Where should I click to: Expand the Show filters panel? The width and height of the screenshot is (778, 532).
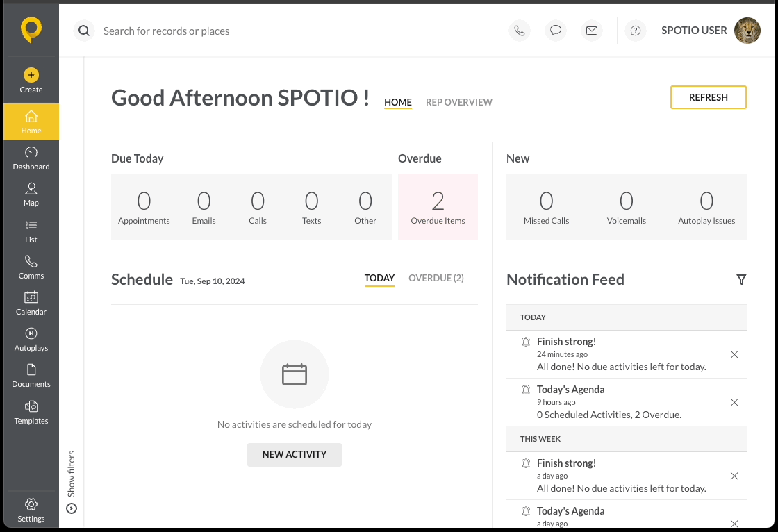(72, 482)
